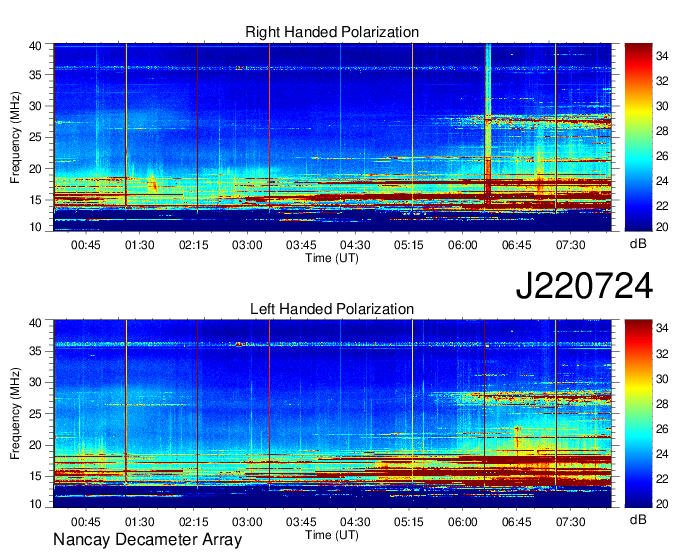The image size is (680, 552).
Task: Click Time (UT) label under Left Handed plot
Action: click(332, 535)
